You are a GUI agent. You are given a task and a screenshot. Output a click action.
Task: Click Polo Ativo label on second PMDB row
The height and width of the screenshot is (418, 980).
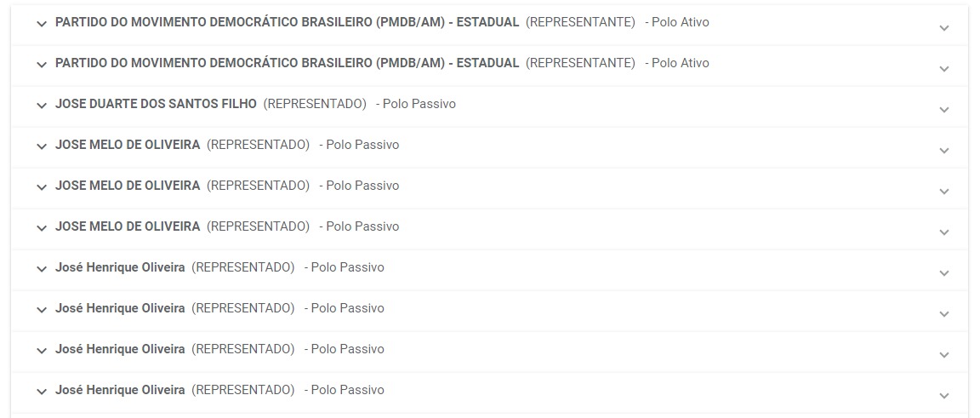(x=680, y=63)
